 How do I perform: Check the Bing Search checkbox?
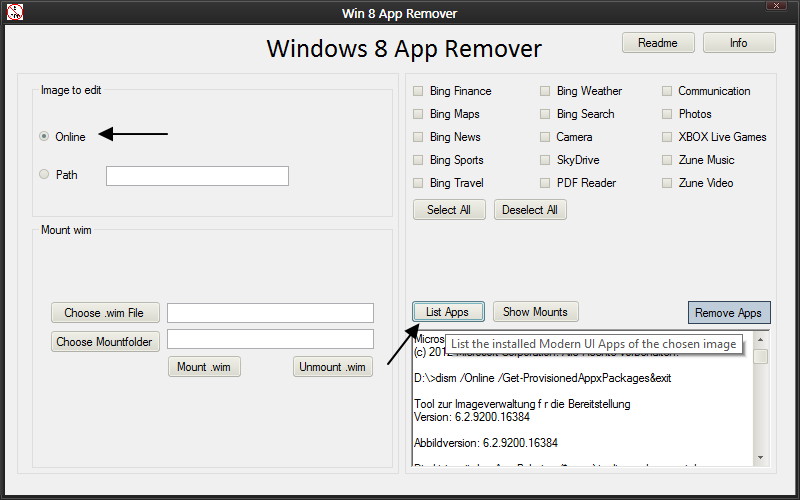[545, 114]
